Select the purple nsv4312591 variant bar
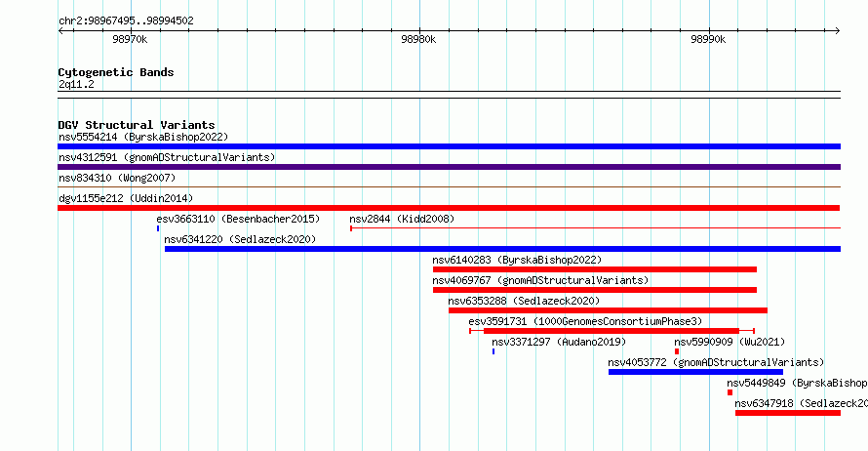868x451 pixels. click(449, 167)
